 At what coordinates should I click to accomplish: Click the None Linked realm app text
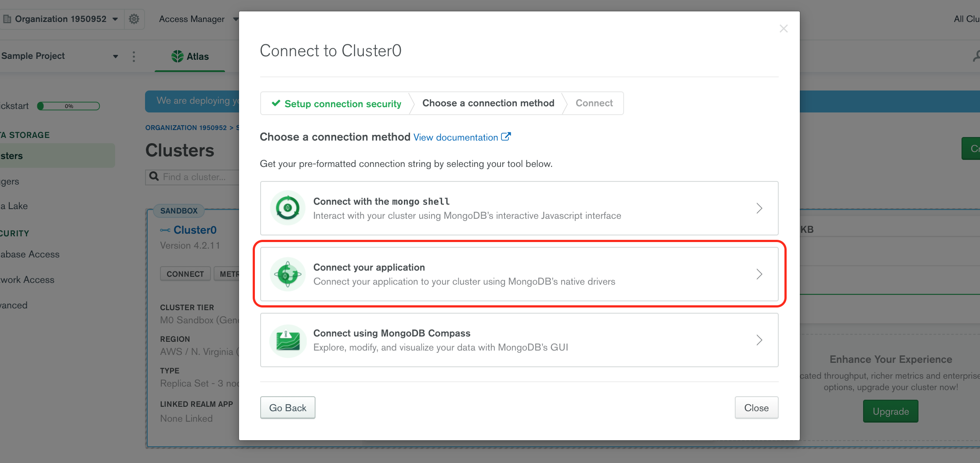pyautogui.click(x=186, y=419)
